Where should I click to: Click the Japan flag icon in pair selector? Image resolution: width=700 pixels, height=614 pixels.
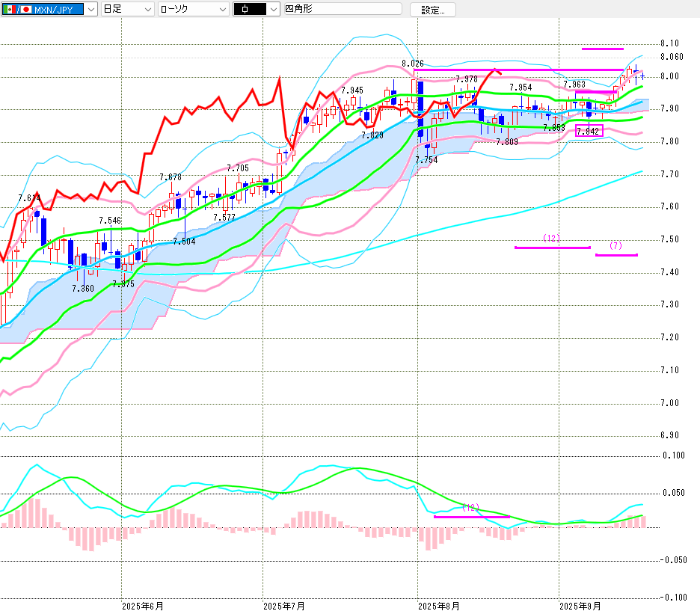click(x=26, y=10)
